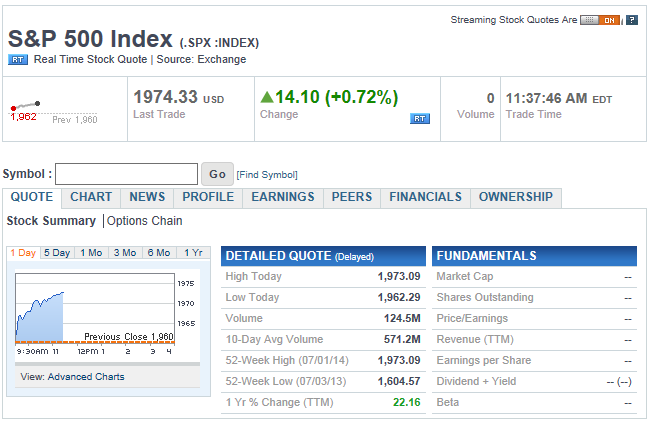652x425 pixels.
Task: Open the FINANCIALS tab
Action: click(425, 197)
